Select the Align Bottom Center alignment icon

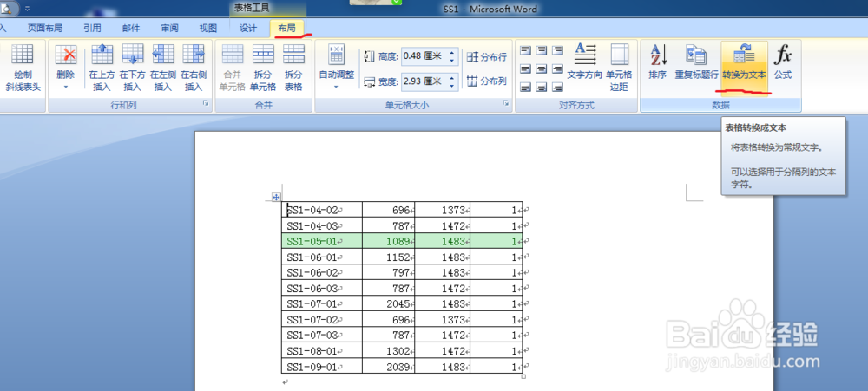click(x=542, y=87)
